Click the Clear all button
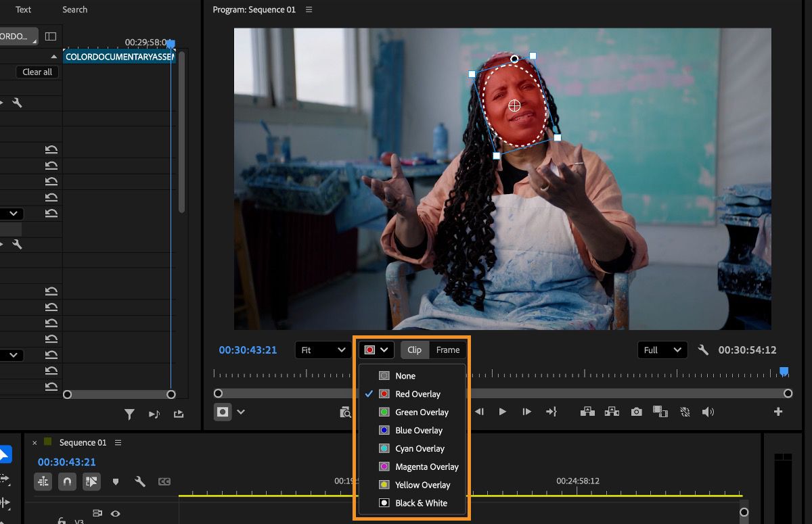Viewport: 812px width, 524px height. click(37, 72)
